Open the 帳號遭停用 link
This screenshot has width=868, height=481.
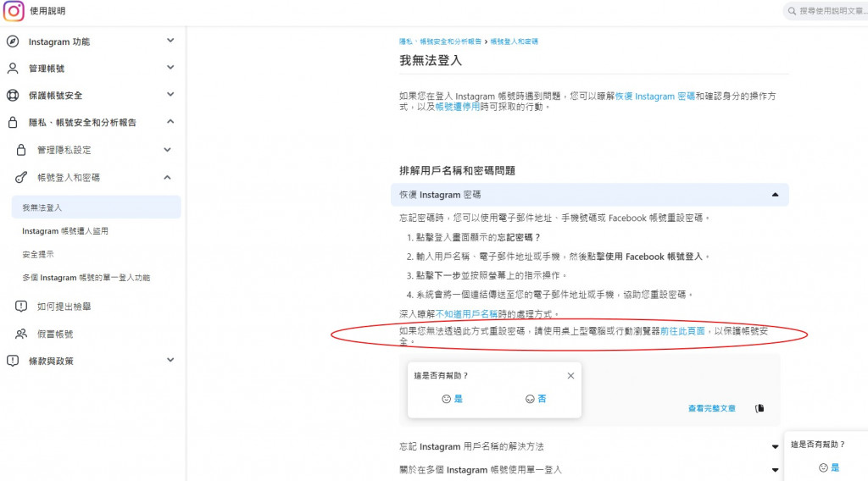pyautogui.click(x=457, y=107)
